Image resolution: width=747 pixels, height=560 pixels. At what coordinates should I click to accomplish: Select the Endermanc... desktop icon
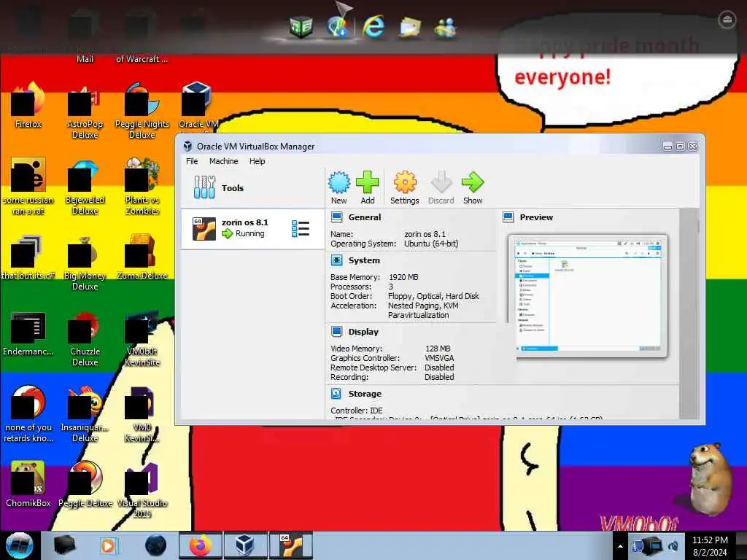click(28, 333)
